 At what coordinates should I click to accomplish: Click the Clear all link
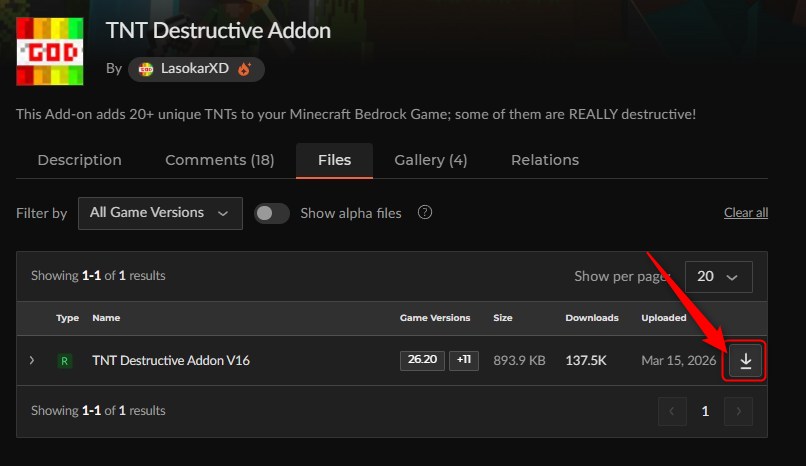point(746,212)
